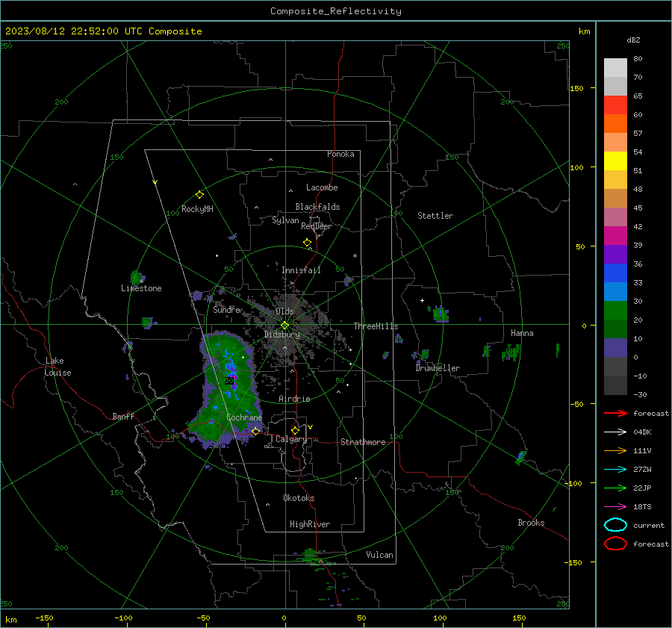
Task: Click the Innisfail label
Action: [x=301, y=270]
